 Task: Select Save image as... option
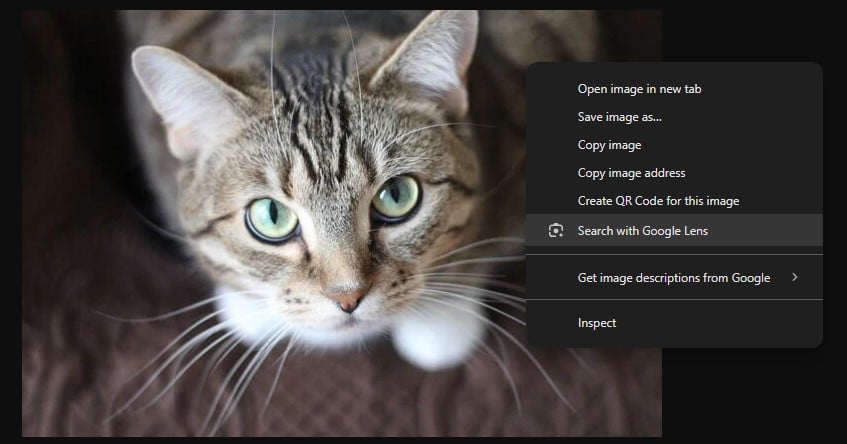(619, 117)
